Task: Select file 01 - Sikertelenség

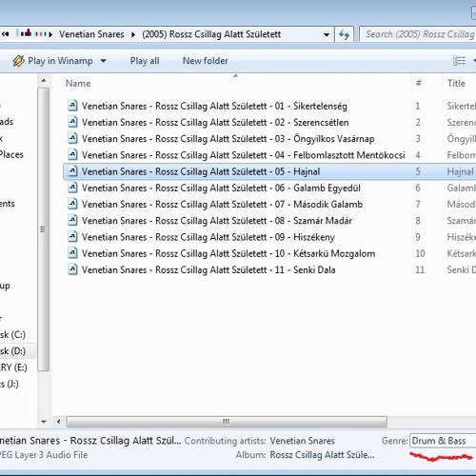Action: (214, 106)
